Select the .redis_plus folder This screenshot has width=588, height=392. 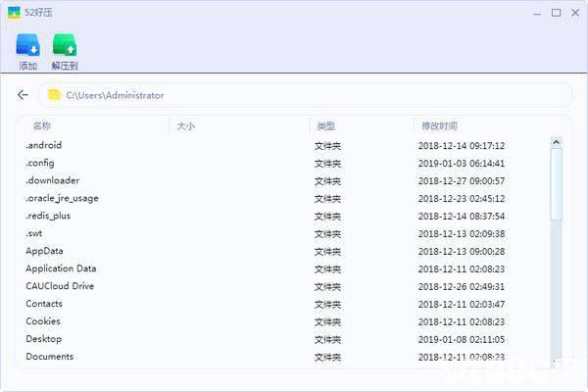48,216
